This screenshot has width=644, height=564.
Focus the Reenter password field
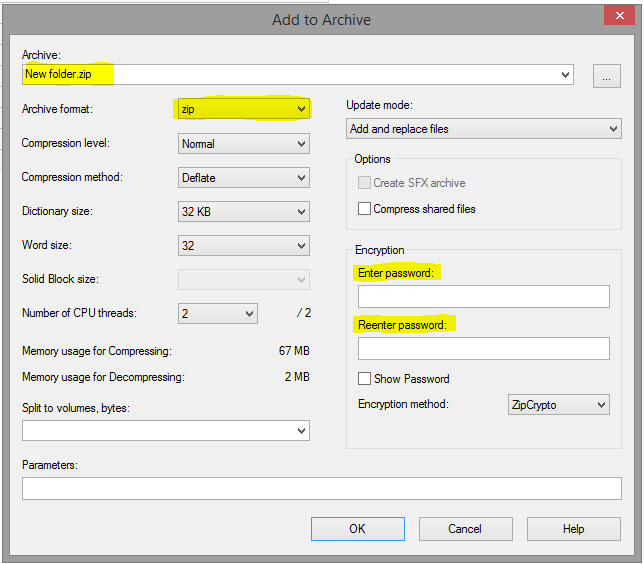(x=483, y=349)
